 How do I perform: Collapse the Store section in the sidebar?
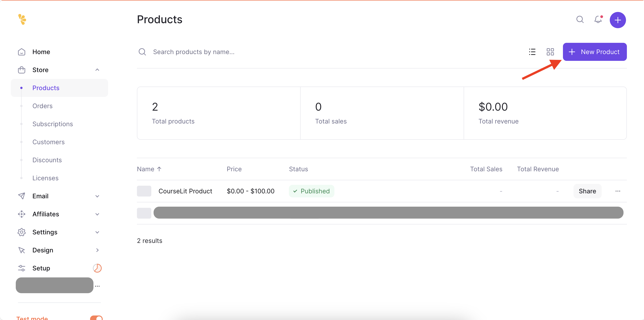point(97,70)
